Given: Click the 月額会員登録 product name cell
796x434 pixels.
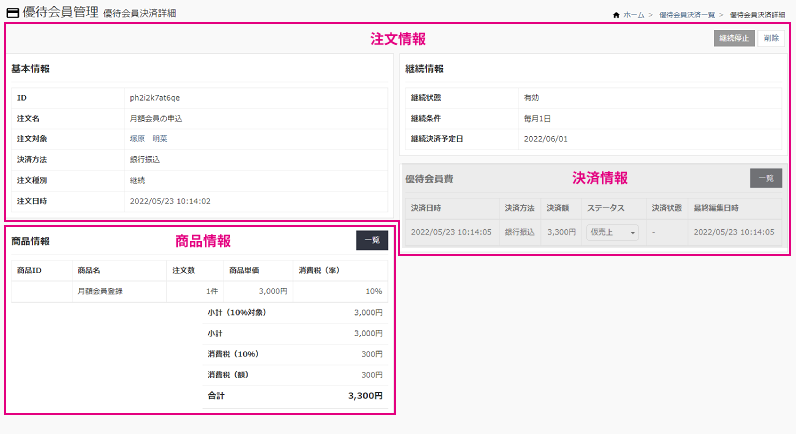Looking at the screenshot, I should pyautogui.click(x=103, y=291).
